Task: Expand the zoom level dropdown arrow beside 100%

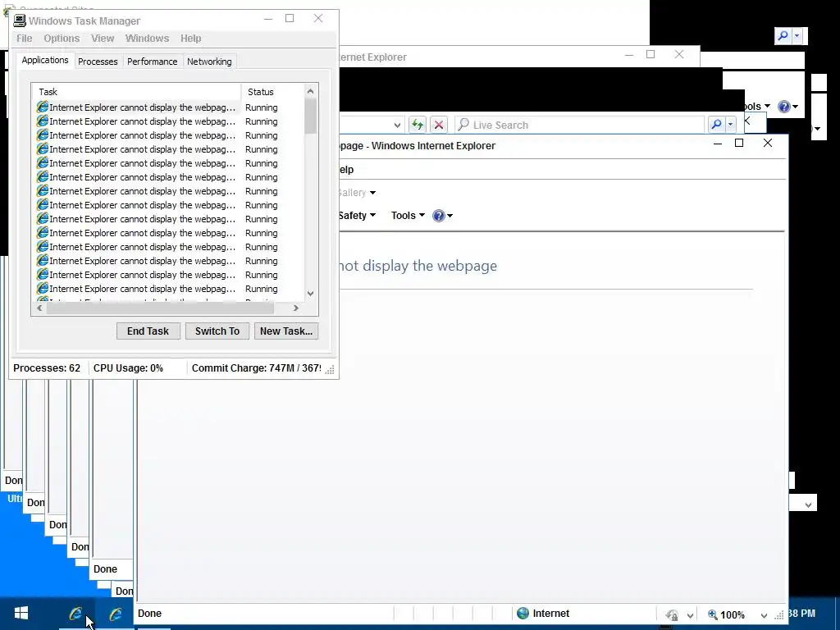Action: (764, 615)
